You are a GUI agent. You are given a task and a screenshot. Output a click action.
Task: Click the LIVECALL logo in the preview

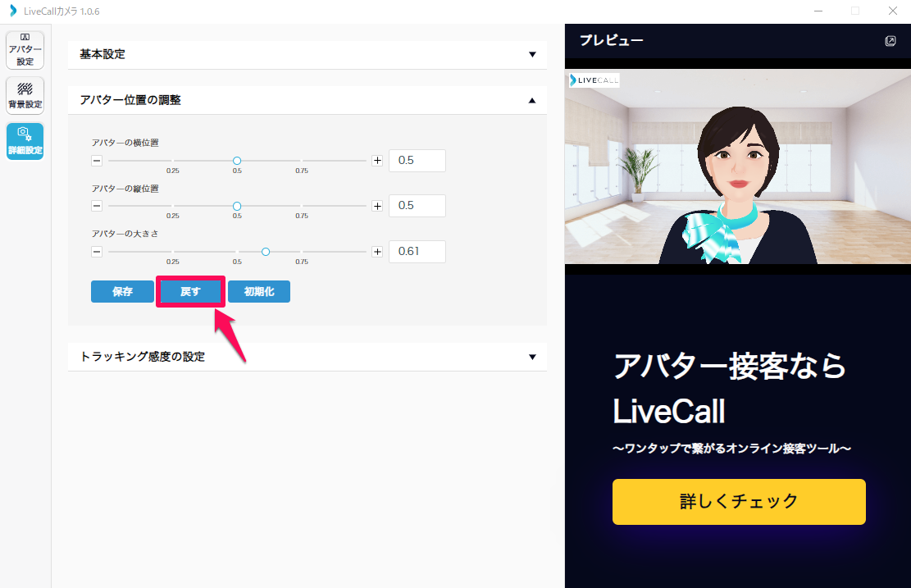(594, 80)
